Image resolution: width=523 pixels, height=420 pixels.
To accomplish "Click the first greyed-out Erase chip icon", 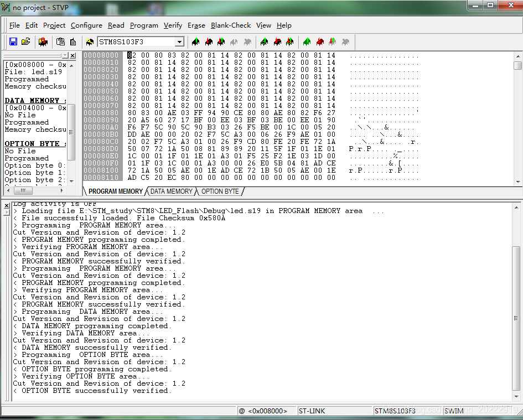I will pyautogui.click(x=234, y=42).
